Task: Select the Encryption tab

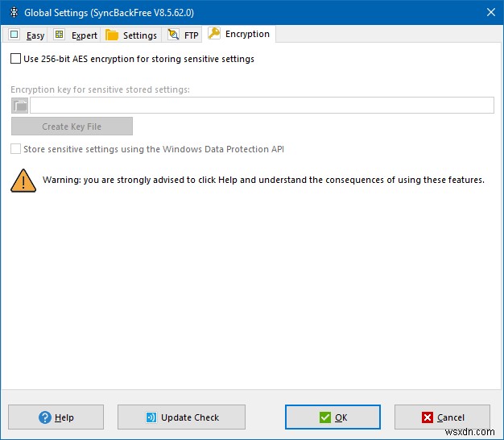Action: 239,34
